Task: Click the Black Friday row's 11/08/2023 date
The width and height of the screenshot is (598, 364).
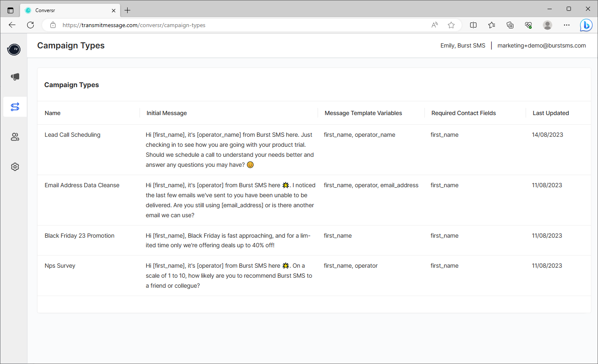Action: click(547, 236)
